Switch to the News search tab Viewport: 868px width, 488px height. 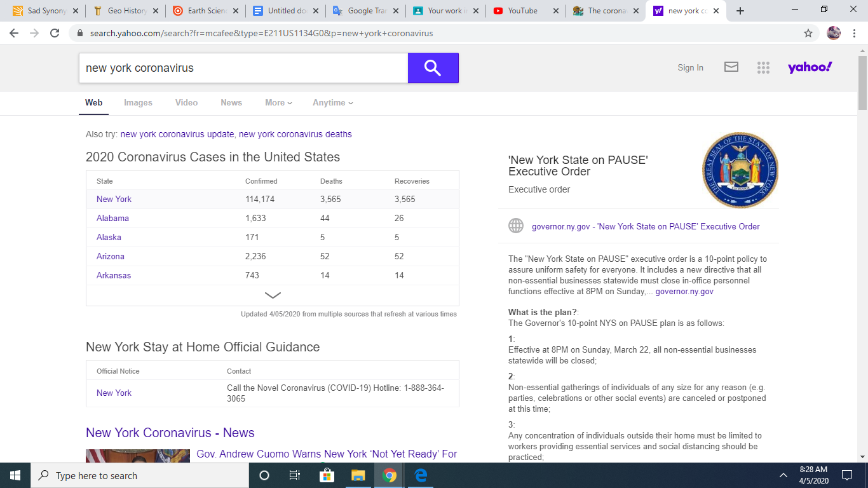pos(231,102)
